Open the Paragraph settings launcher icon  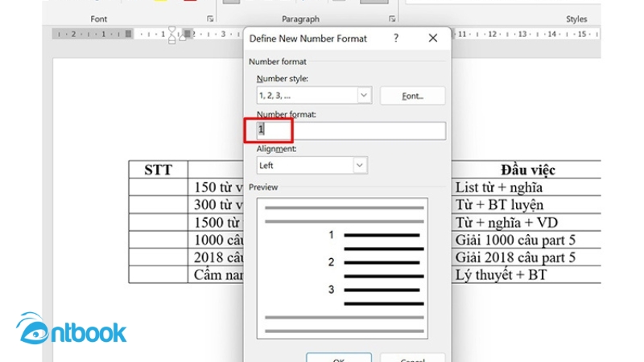[x=392, y=18]
